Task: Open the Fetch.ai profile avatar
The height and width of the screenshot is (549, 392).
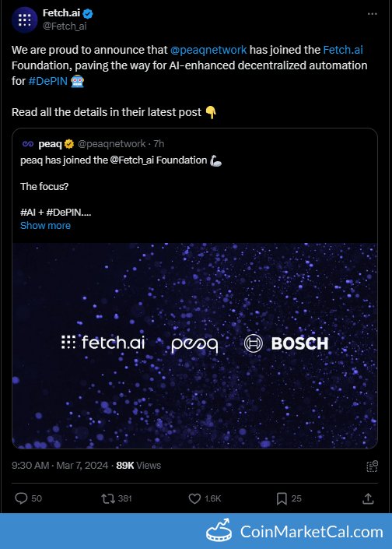Action: 24,20
